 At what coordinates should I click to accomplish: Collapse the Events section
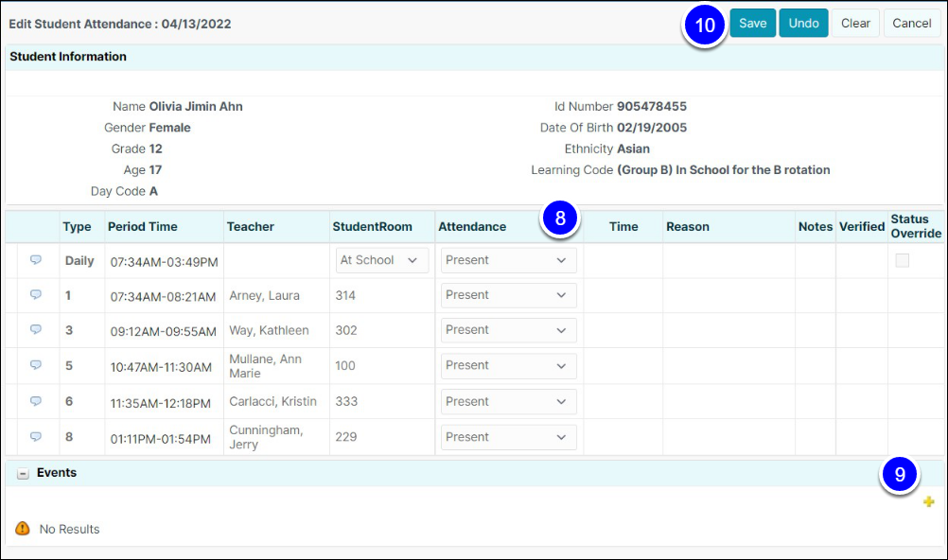[x=23, y=474]
